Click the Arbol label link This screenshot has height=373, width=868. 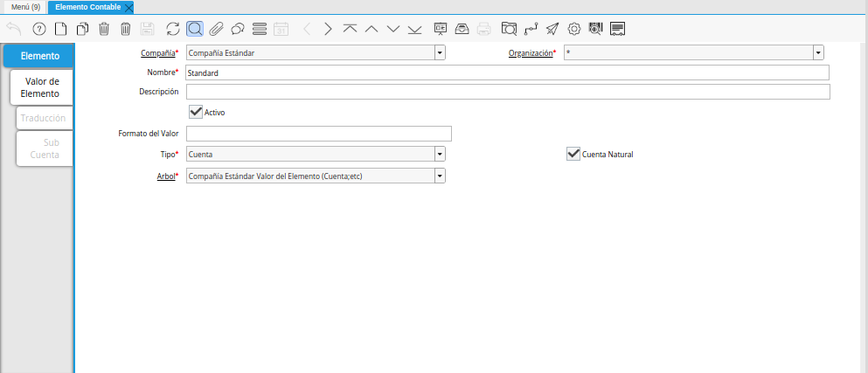pos(166,176)
